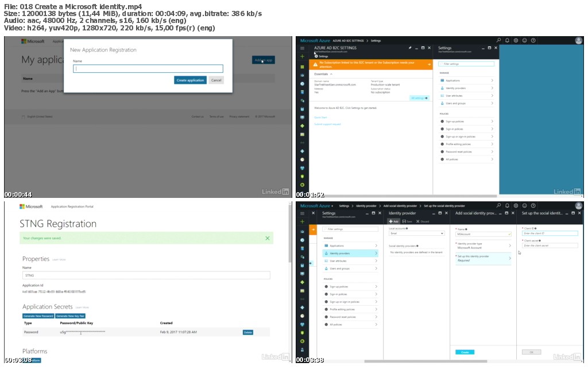This screenshot has width=588, height=370.
Task: Open notifications bell in the 00:03:38 frame
Action: tap(507, 205)
